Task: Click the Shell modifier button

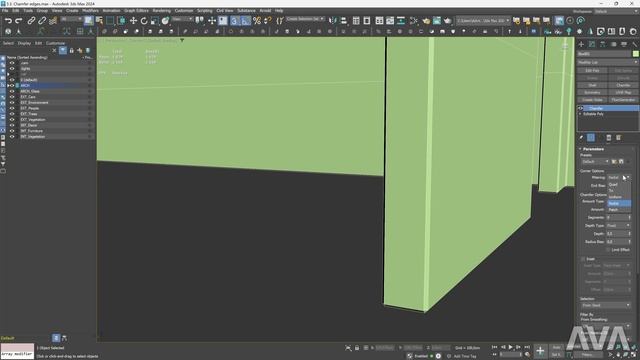Action: coord(592,85)
